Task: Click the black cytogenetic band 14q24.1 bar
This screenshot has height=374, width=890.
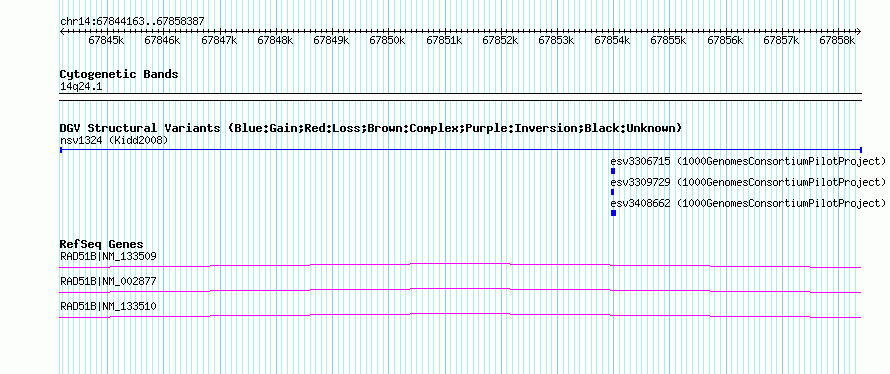Action: pos(460,96)
